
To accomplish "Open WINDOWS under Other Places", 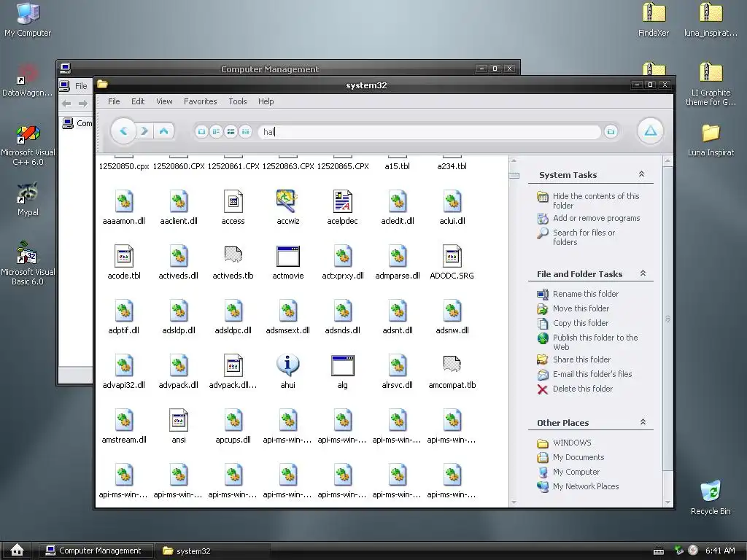I will (x=572, y=443).
